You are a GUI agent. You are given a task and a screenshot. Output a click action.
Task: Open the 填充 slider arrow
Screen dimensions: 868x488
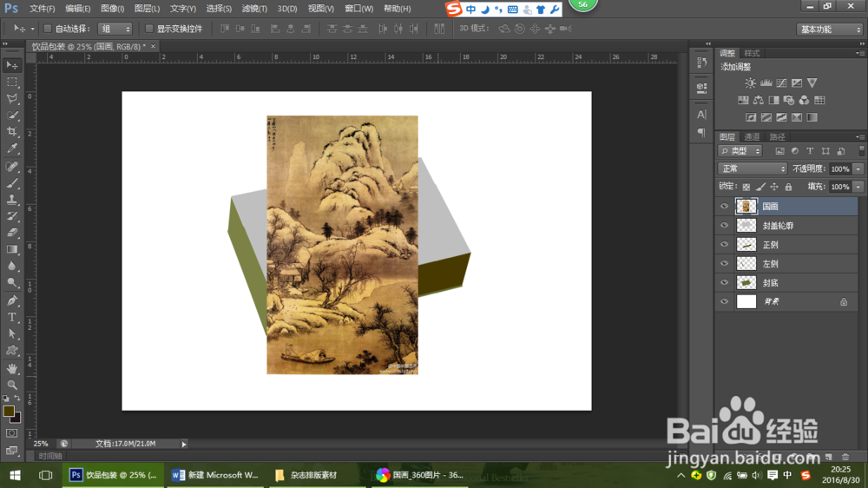(x=858, y=187)
